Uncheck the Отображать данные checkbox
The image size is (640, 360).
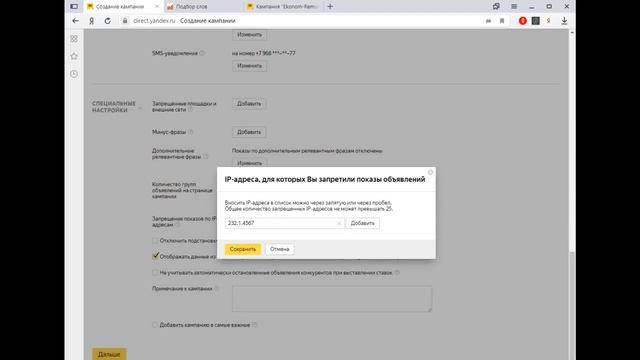pyautogui.click(x=155, y=256)
